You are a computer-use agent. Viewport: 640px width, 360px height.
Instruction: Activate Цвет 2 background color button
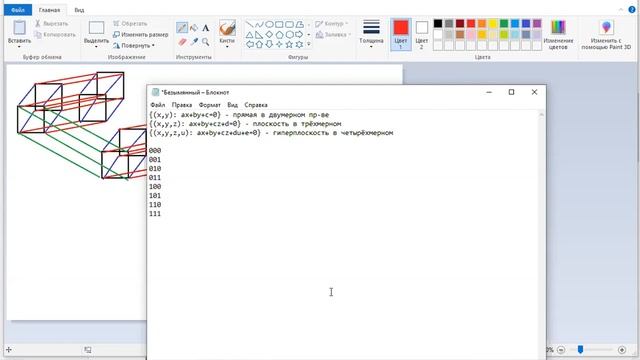pos(422,34)
